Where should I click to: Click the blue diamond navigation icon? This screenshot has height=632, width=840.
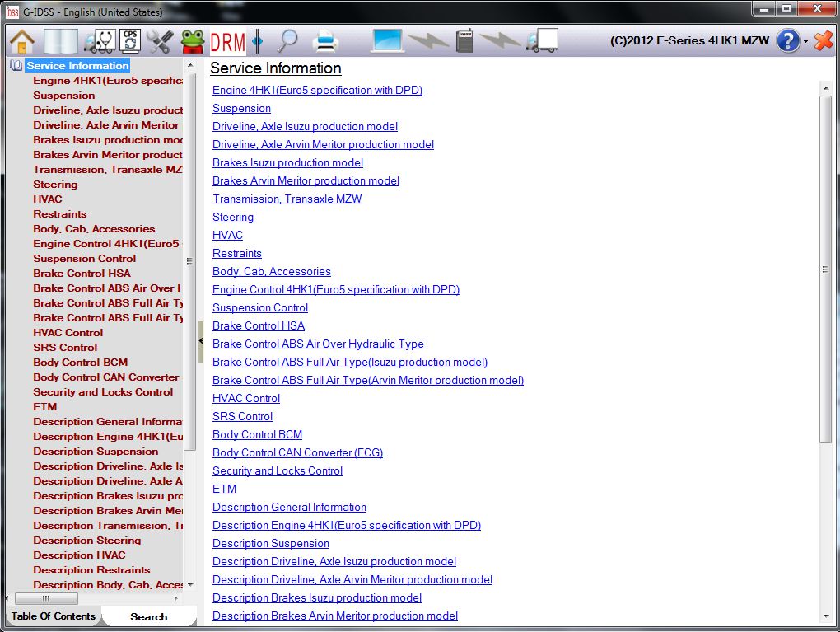click(x=258, y=40)
